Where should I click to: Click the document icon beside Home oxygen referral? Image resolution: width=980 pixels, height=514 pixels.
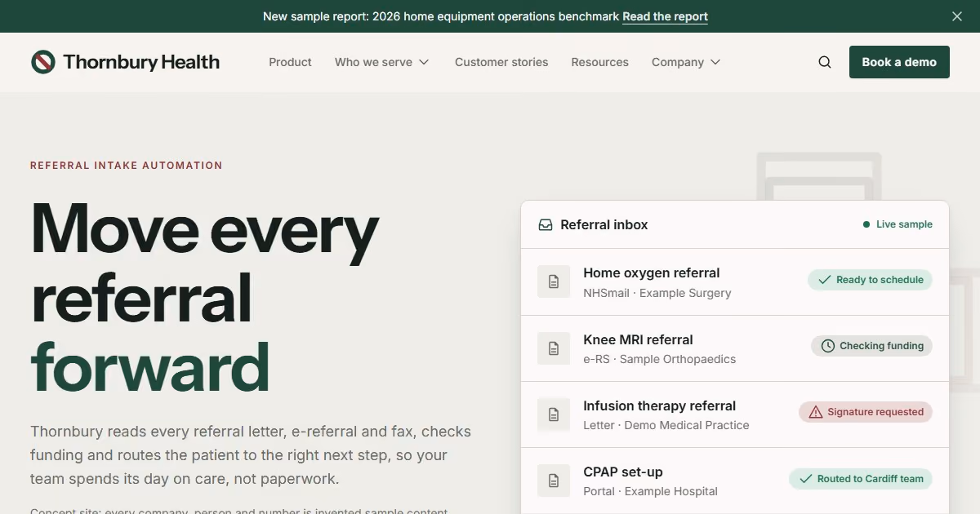point(554,281)
